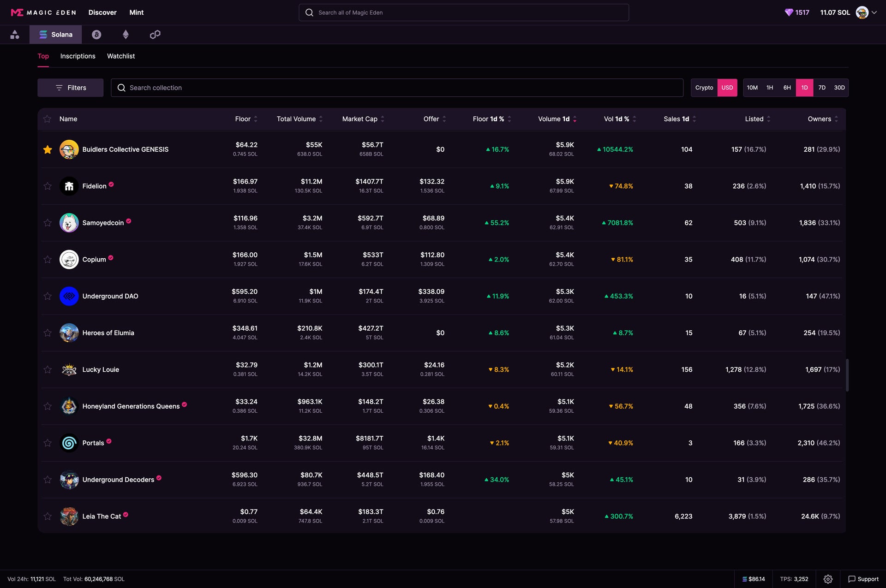Open the Filters panel
This screenshot has height=588, width=886.
click(70, 88)
